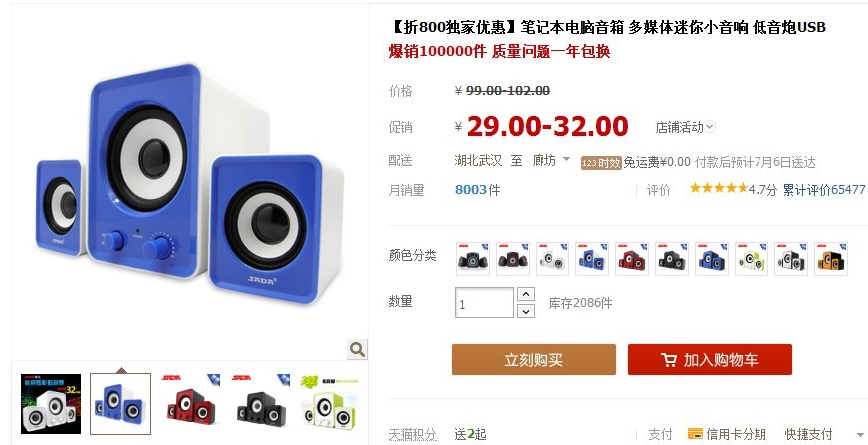Pick the dark red speaker color swatch
The height and width of the screenshot is (445, 868).
(x=512, y=259)
